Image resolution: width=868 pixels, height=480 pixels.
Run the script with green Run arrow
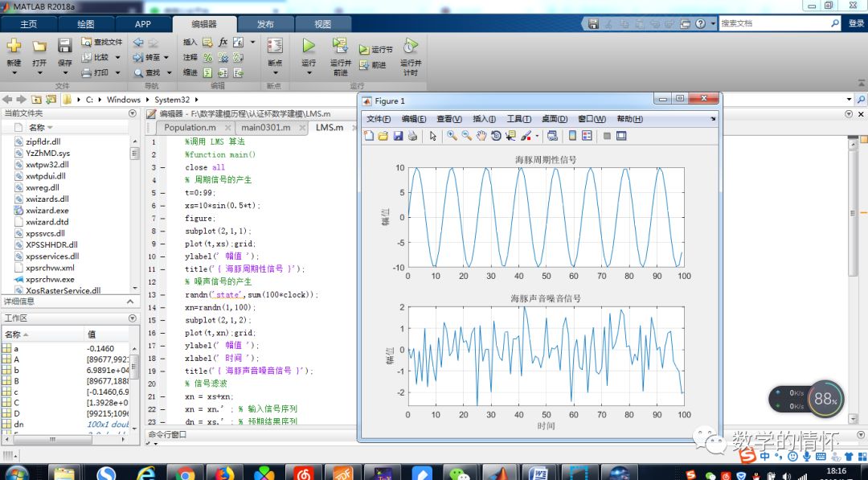(x=309, y=45)
